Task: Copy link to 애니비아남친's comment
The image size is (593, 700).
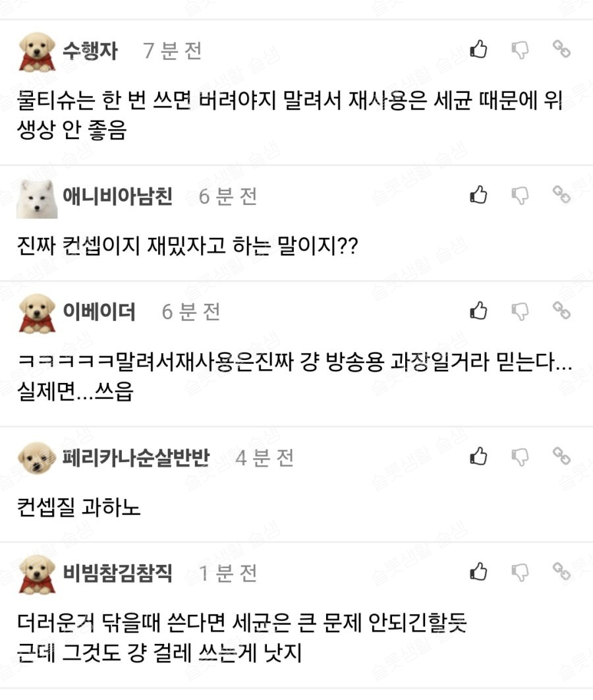Action: click(561, 195)
